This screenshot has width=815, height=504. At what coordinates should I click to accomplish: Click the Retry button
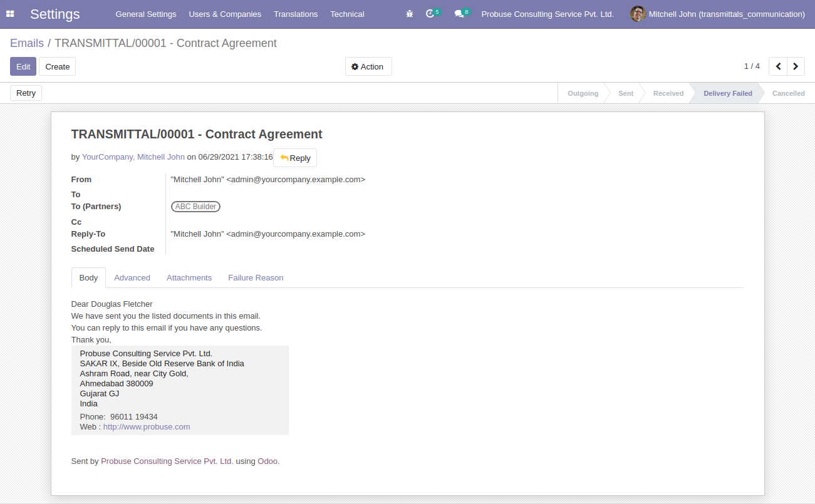[x=26, y=93]
